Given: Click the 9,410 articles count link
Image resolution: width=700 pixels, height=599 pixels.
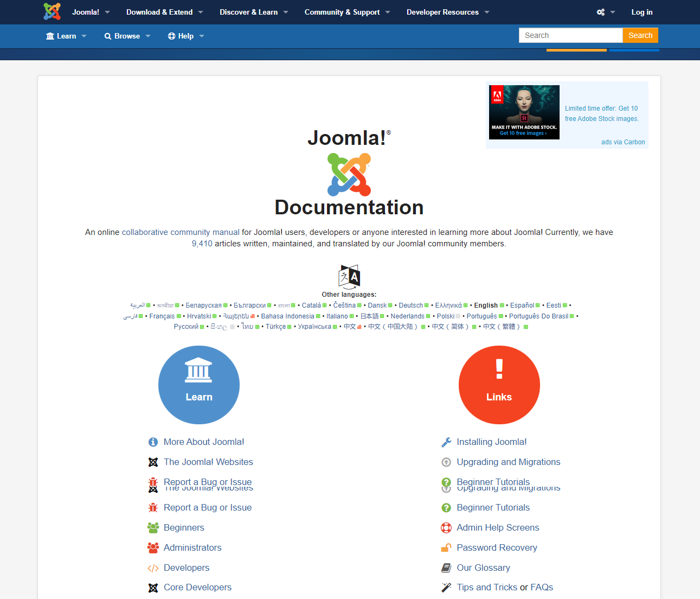Looking at the screenshot, I should (202, 244).
